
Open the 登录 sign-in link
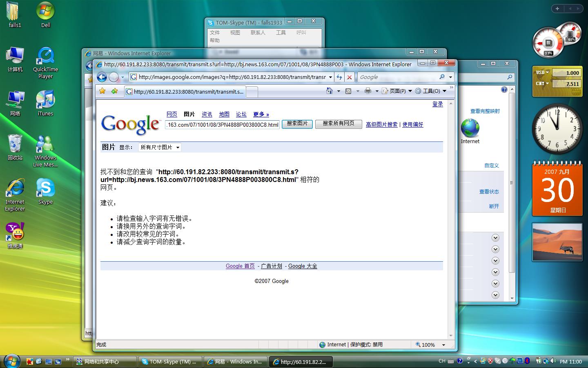[x=438, y=104]
